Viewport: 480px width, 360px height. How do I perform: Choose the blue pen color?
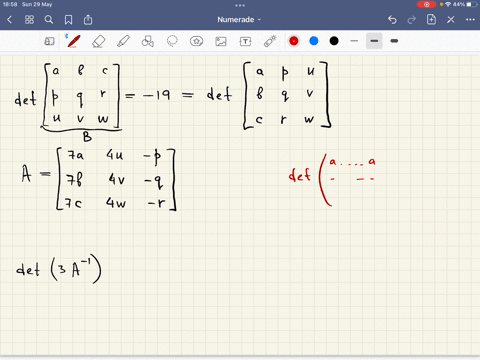(314, 41)
